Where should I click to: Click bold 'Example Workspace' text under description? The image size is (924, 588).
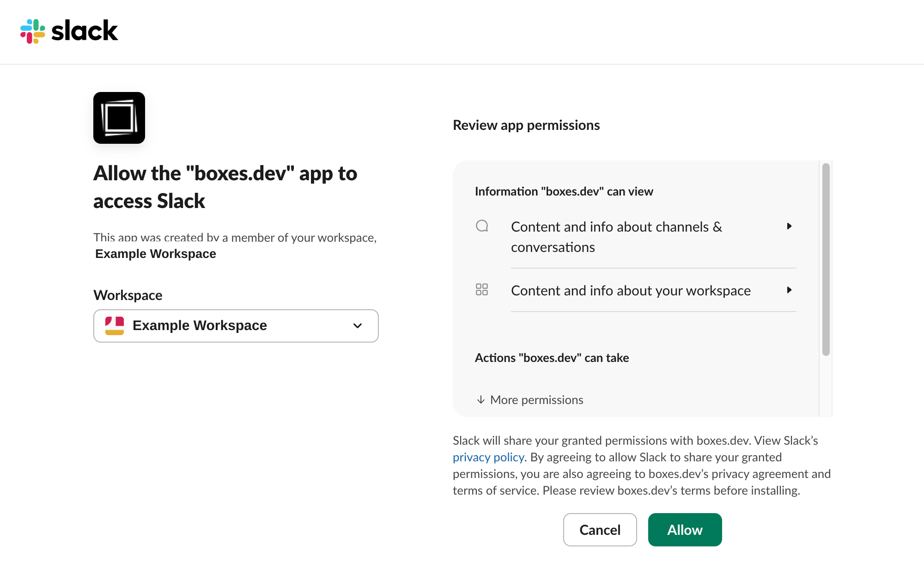coord(156,254)
